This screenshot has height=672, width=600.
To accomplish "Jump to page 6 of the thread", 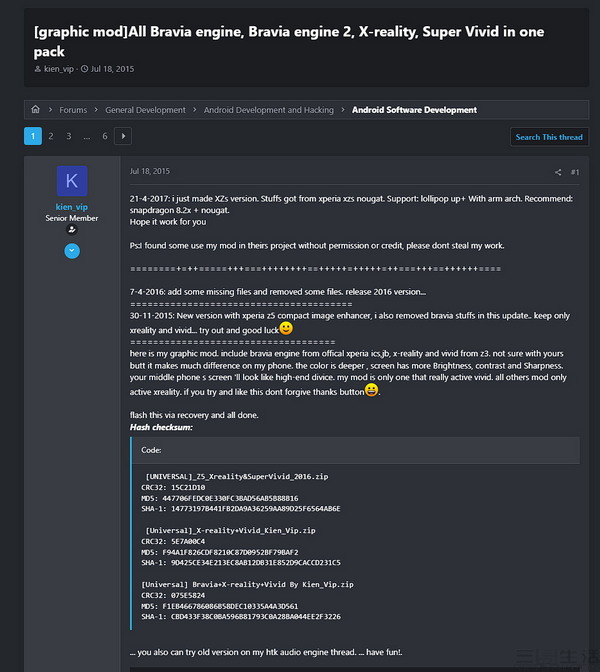I will [105, 136].
